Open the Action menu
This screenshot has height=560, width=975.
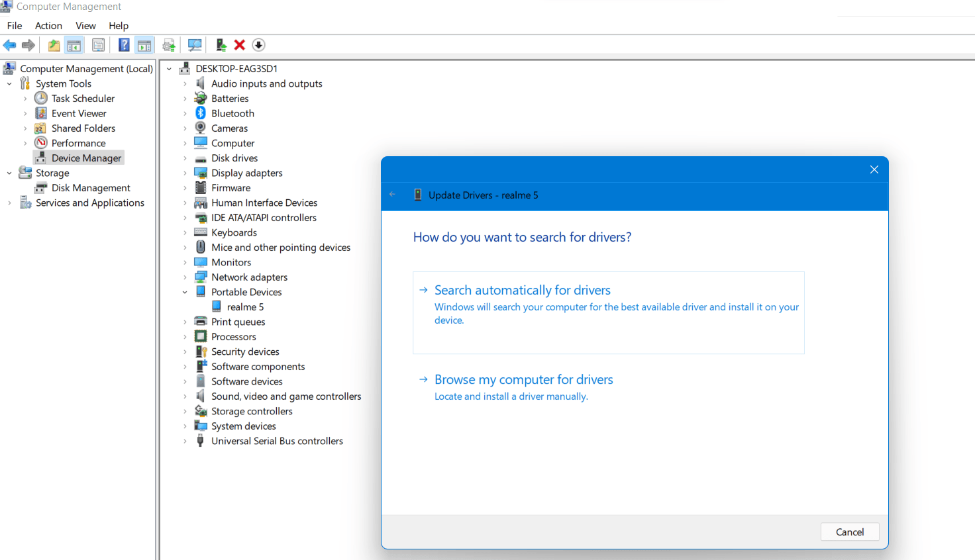pos(48,26)
